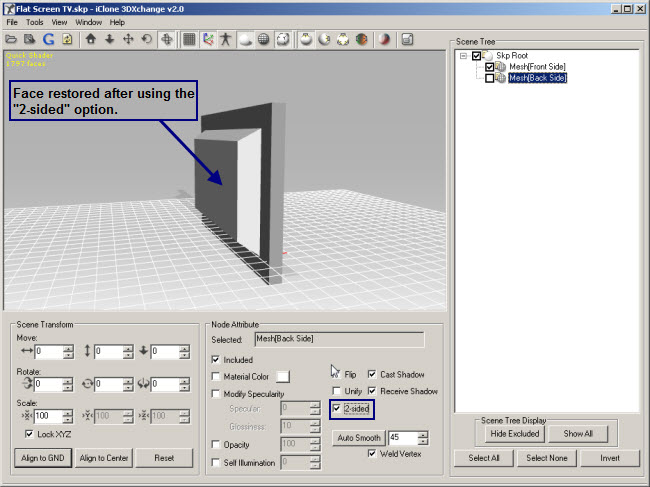Toggle the Skp Root checkbox

476,56
